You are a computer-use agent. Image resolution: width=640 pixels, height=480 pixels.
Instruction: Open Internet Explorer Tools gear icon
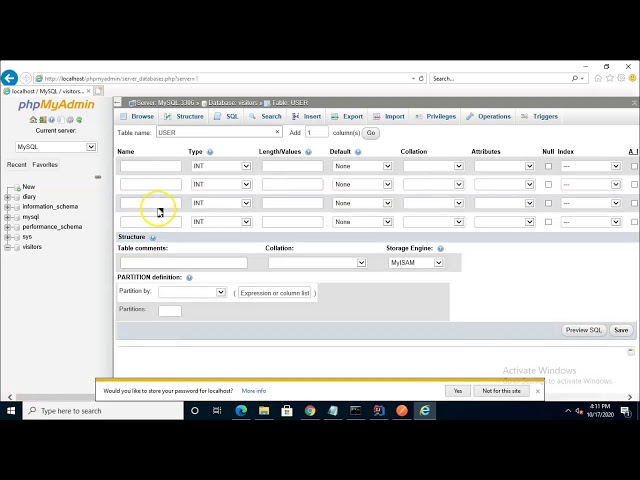tap(621, 78)
